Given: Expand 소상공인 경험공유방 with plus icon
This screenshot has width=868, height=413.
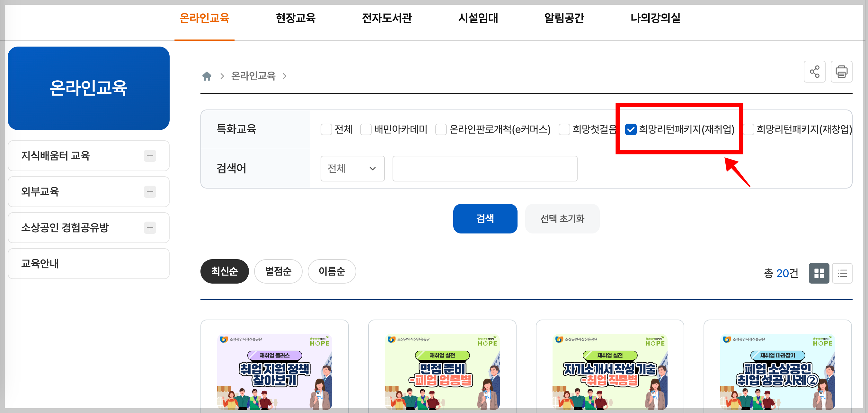Looking at the screenshot, I should coord(150,228).
